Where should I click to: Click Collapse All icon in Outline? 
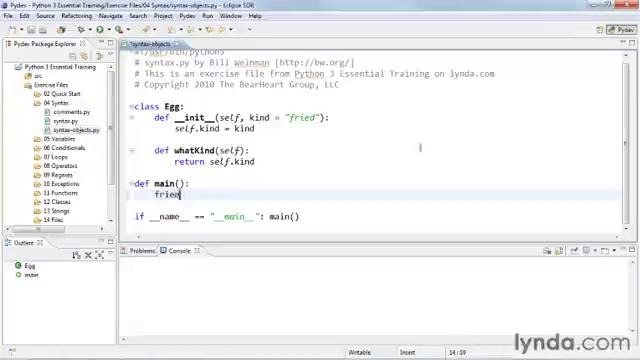[88, 256]
